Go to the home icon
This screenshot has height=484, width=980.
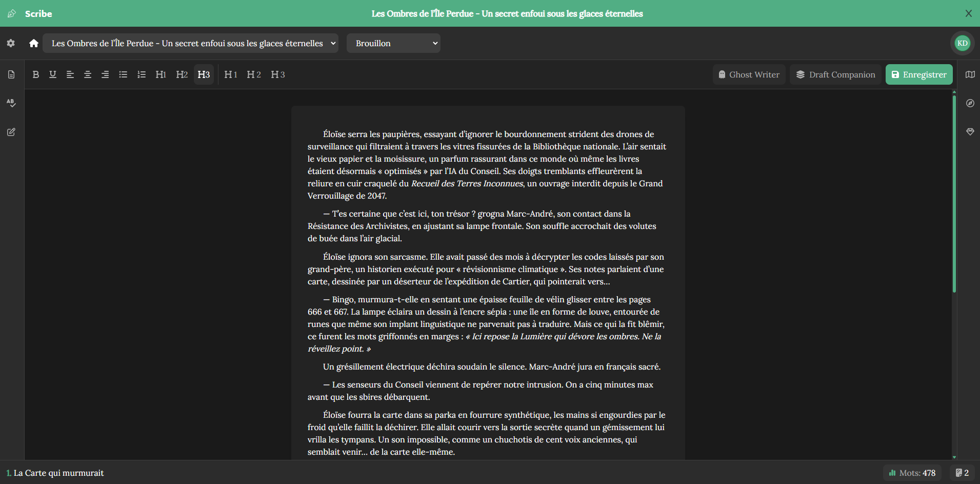pos(34,43)
